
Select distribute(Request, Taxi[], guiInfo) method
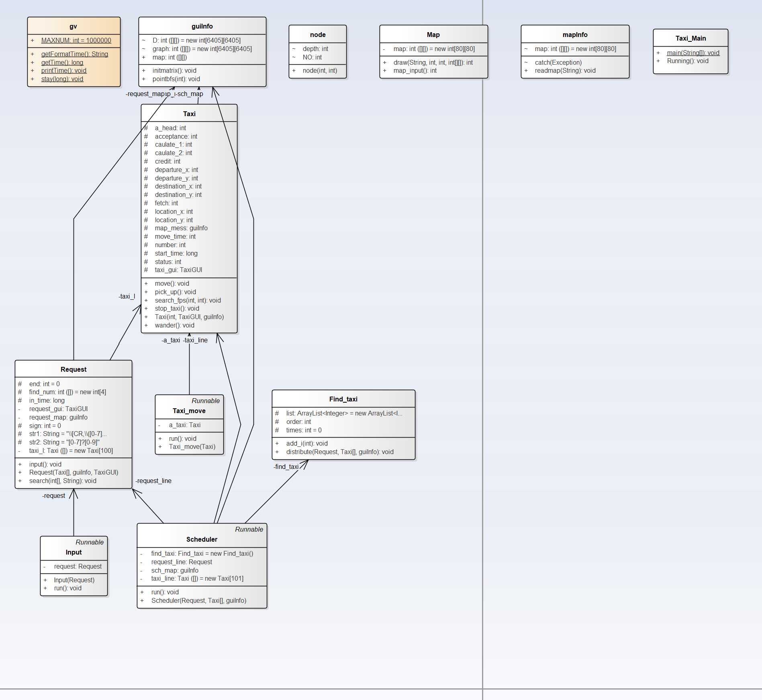click(x=340, y=452)
